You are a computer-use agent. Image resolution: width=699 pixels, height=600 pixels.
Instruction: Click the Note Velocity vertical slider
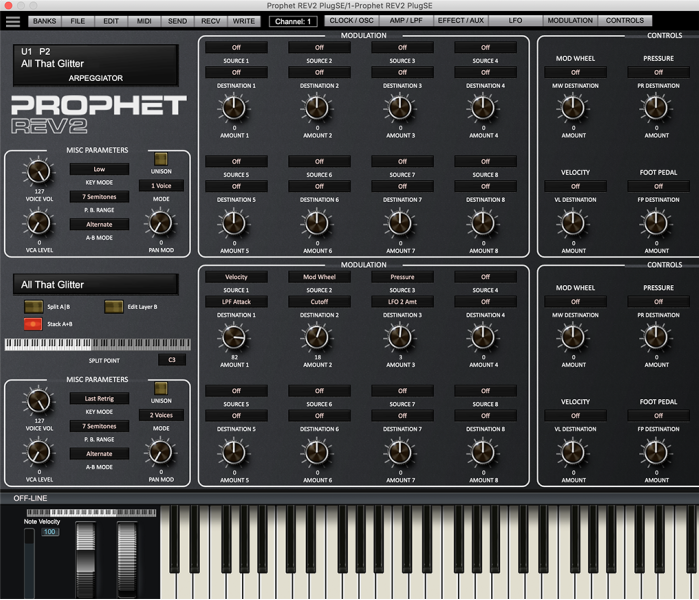coord(29,563)
